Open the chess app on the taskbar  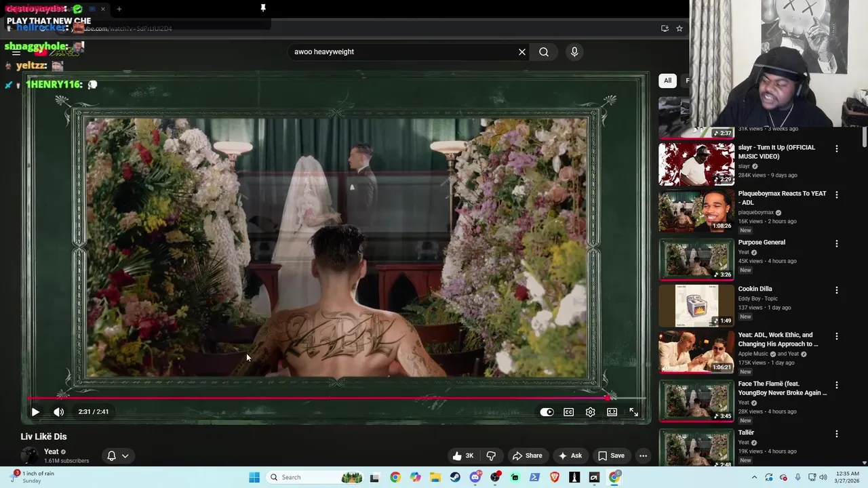point(574,477)
